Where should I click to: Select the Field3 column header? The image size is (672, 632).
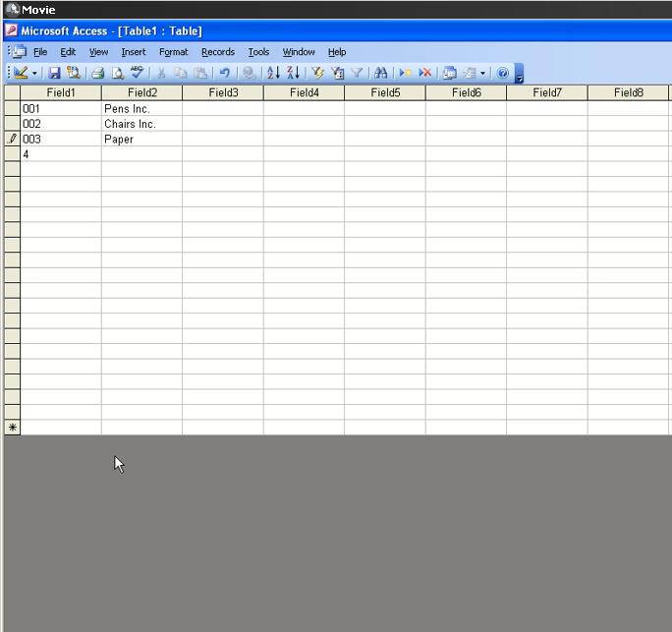coord(223,92)
